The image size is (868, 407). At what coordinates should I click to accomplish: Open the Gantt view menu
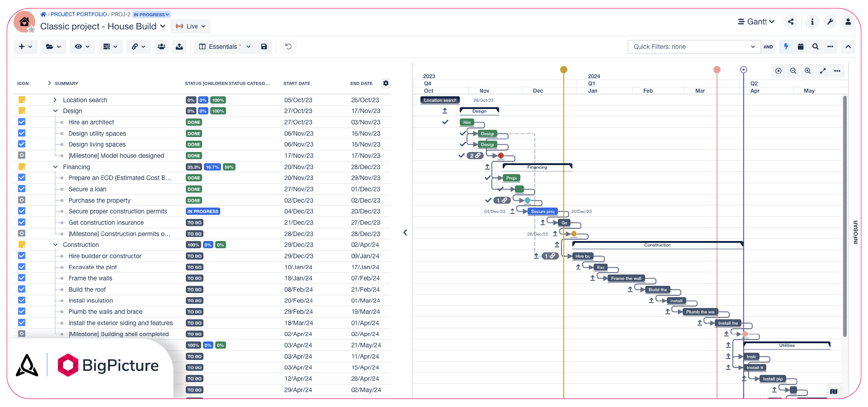(x=756, y=21)
